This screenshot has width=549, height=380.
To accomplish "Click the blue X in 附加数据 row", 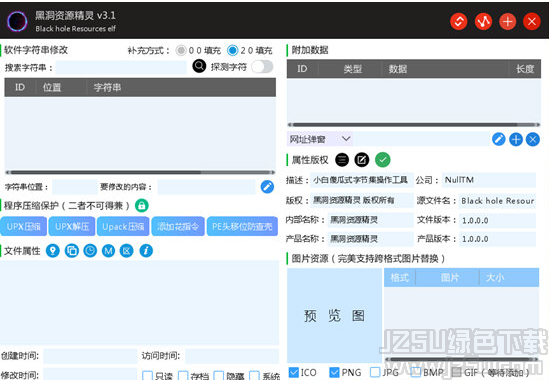I will pos(533,139).
